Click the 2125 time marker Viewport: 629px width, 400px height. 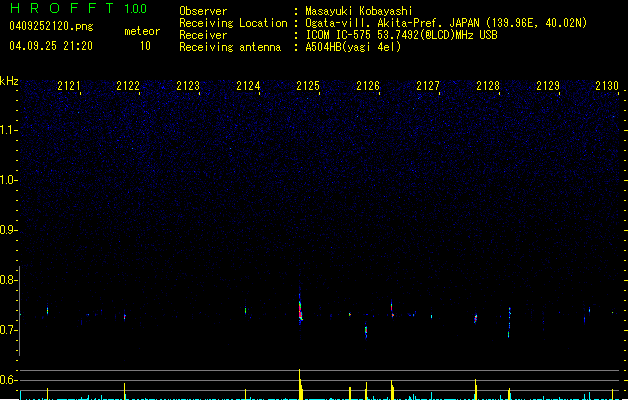[x=308, y=86]
